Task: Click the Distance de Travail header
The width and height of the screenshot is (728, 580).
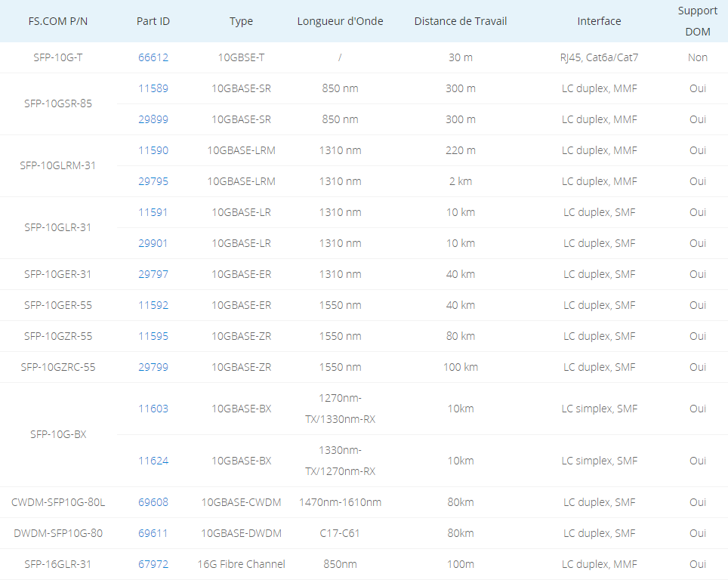Action: pos(460,21)
